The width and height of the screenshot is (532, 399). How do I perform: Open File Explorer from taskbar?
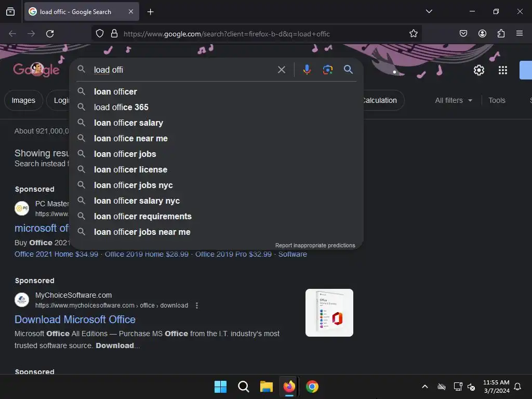pos(267,387)
